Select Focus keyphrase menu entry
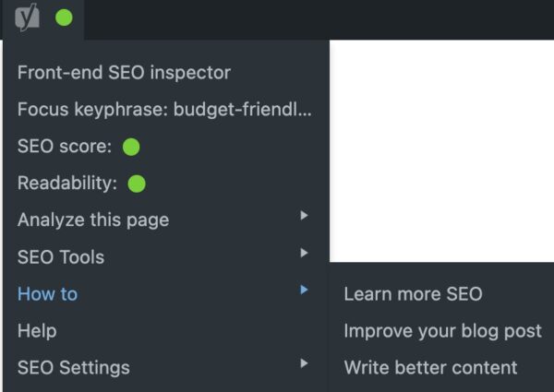This screenshot has width=554, height=392. click(164, 109)
